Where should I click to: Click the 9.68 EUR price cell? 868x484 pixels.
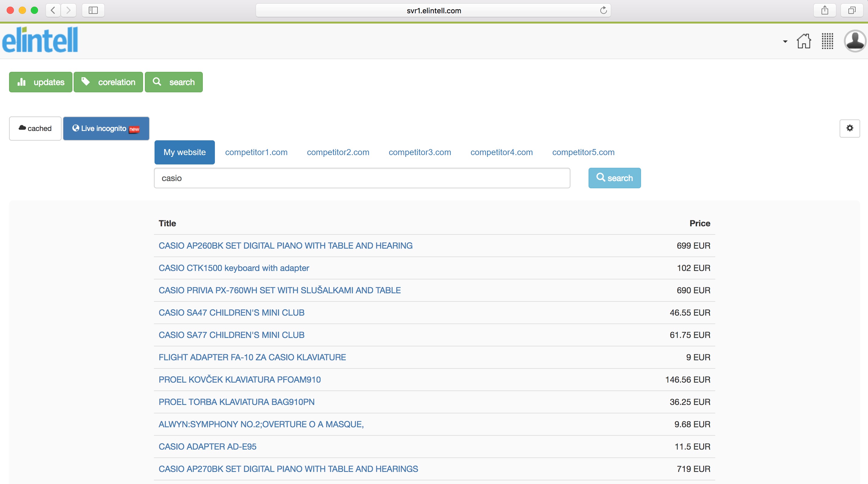692,424
